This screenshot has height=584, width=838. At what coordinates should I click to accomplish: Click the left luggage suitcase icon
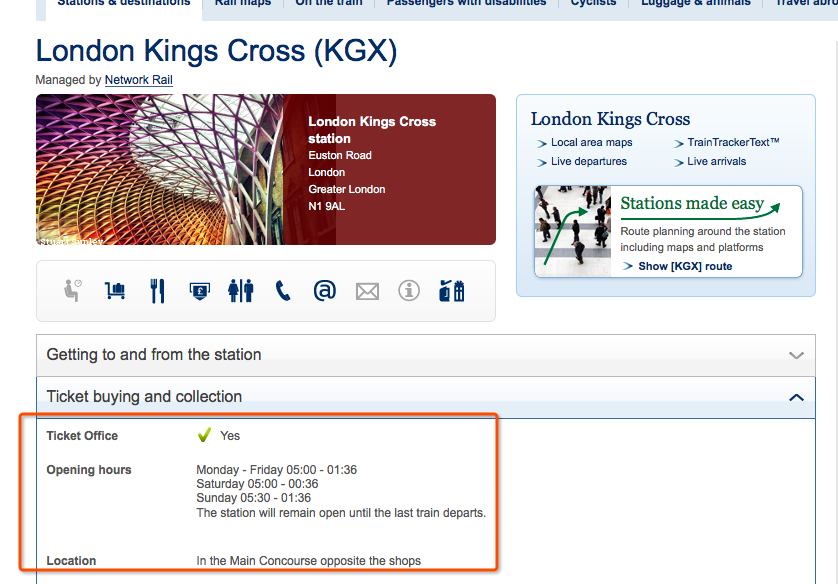(452, 291)
